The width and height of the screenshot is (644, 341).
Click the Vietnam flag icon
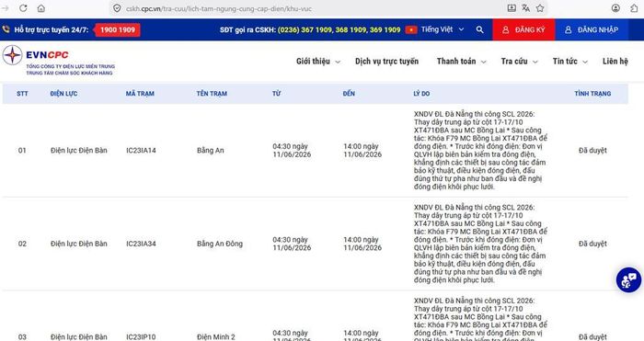pyautogui.click(x=411, y=29)
